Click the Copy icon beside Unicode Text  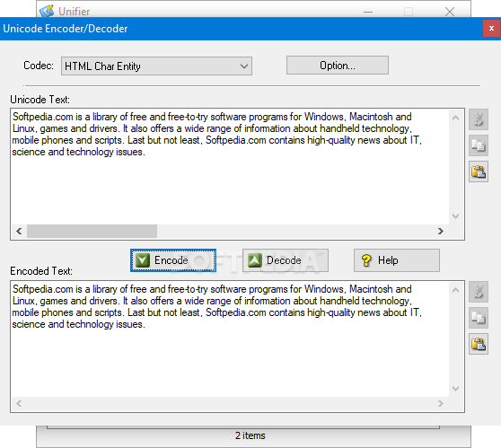479,145
